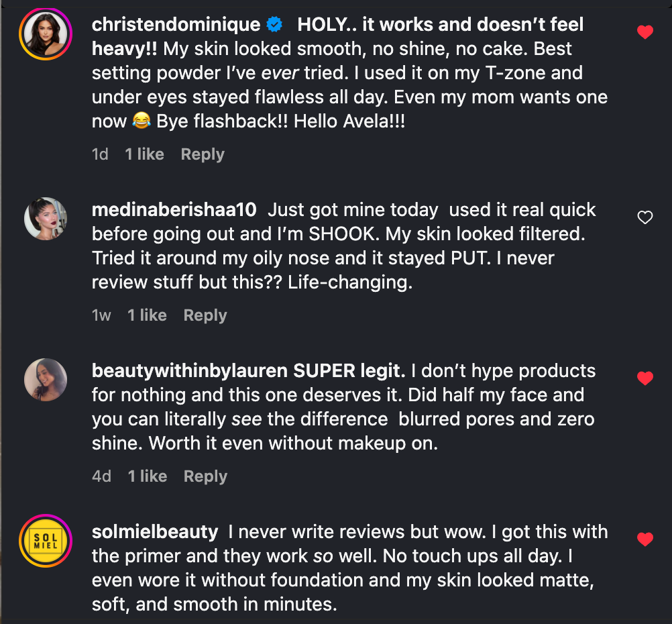This screenshot has width=672, height=624.
Task: Remove the like from solmielbeauty's comment
Action: pyautogui.click(x=645, y=539)
